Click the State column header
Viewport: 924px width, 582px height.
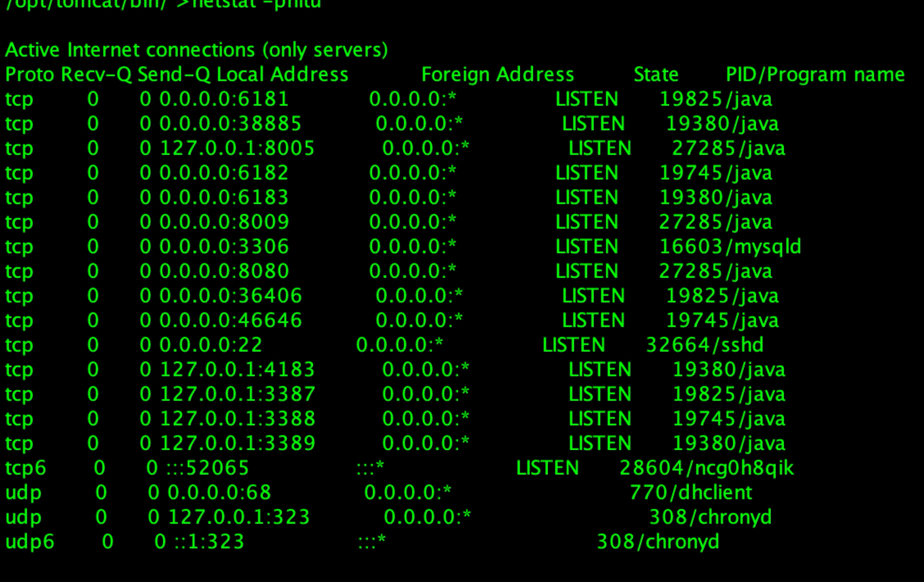click(x=656, y=75)
